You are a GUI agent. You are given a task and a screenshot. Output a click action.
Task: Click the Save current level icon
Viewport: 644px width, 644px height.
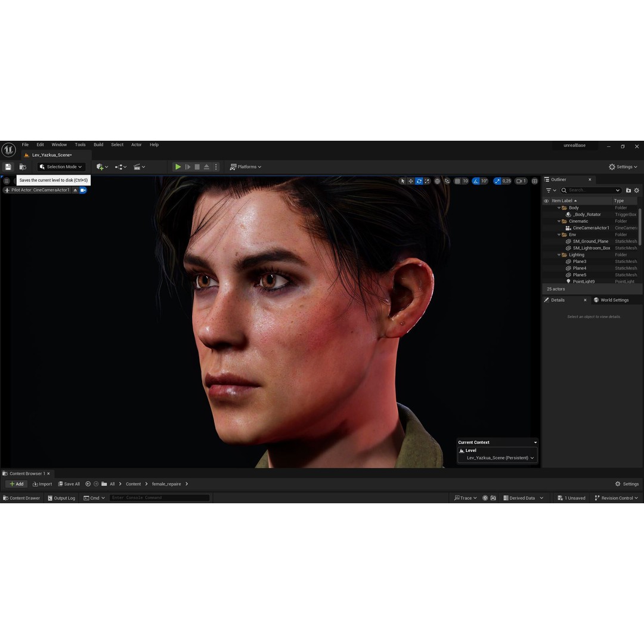point(8,167)
